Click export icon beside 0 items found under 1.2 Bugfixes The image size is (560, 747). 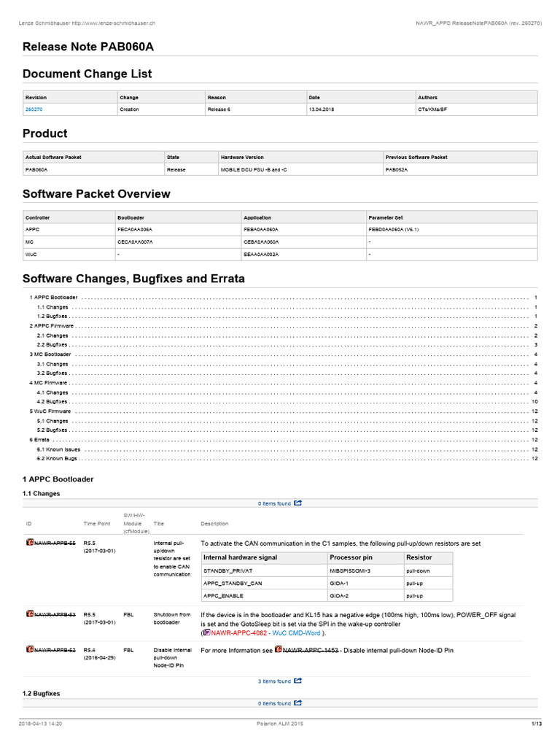click(297, 703)
